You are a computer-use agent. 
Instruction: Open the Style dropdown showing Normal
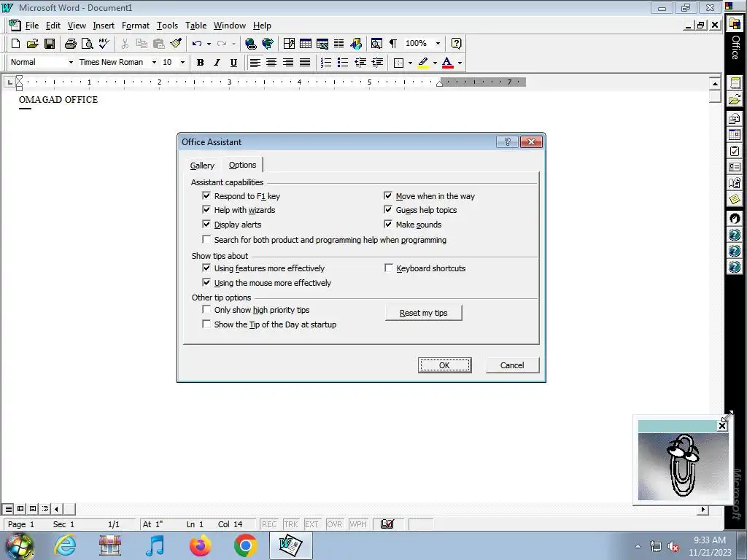point(71,63)
